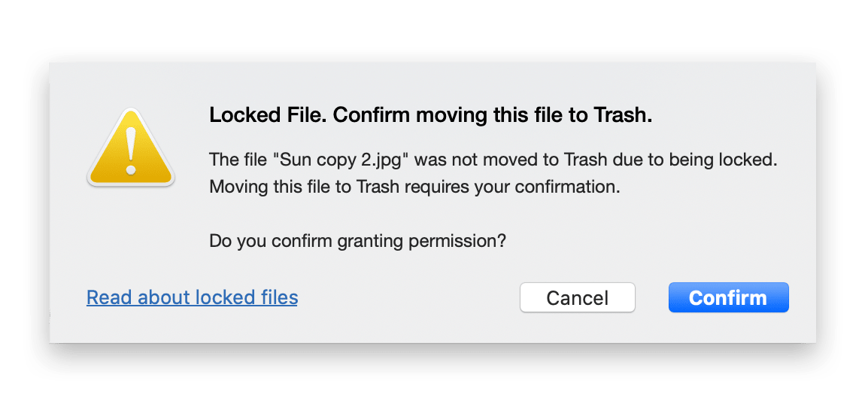This screenshot has height=405, width=868.
Task: Click the alert caution symbol beside the heading
Action: click(131, 148)
